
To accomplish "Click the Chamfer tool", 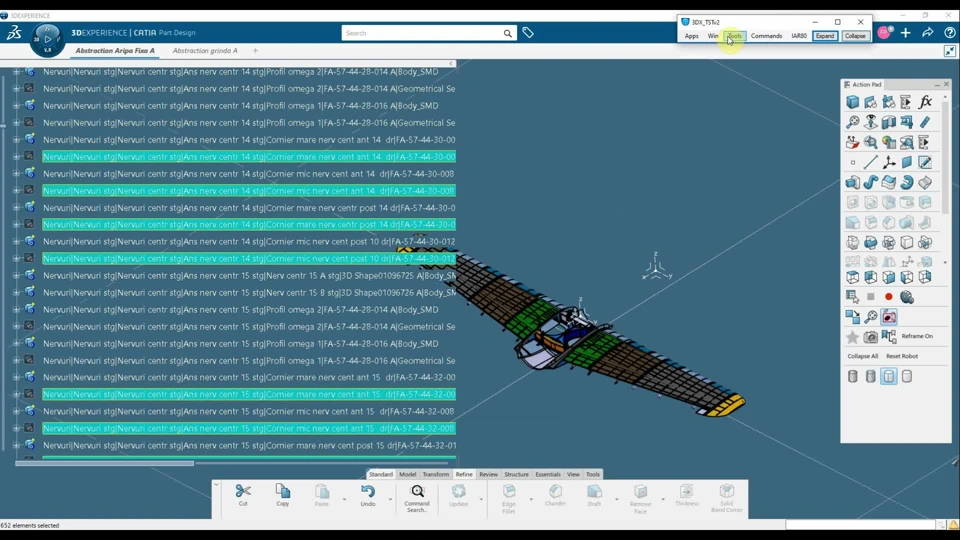I will (x=555, y=495).
